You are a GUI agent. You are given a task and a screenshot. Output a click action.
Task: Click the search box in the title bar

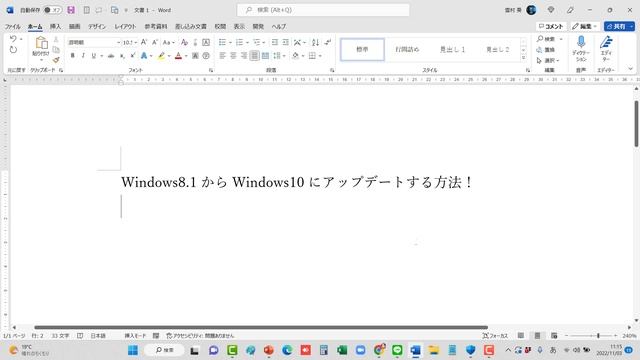pyautogui.click(x=323, y=10)
